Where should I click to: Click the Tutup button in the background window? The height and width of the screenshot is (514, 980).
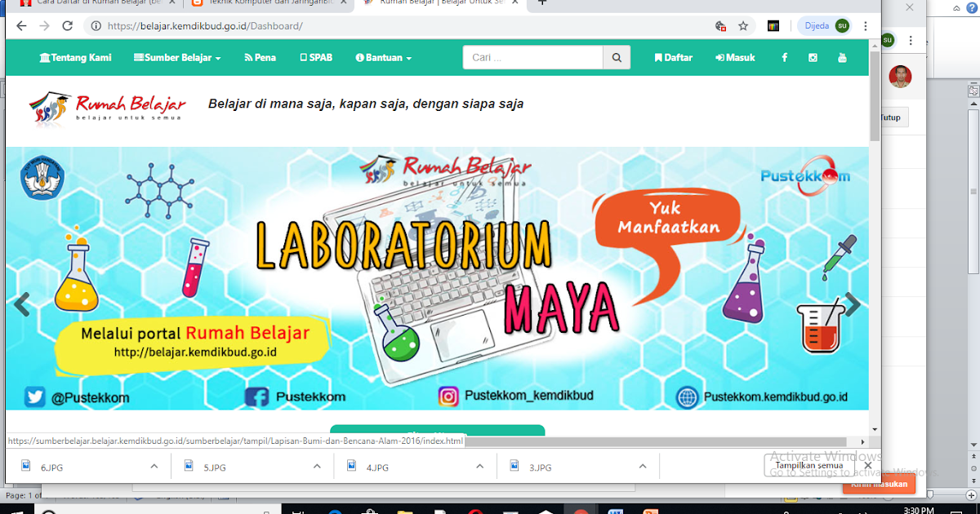point(890,117)
